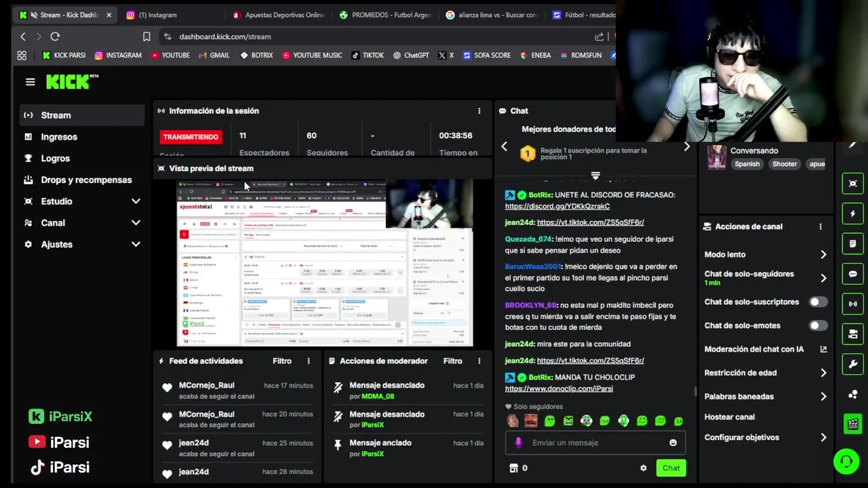
Task: Click the chat bubble icon in right toolbar
Action: 853,274
